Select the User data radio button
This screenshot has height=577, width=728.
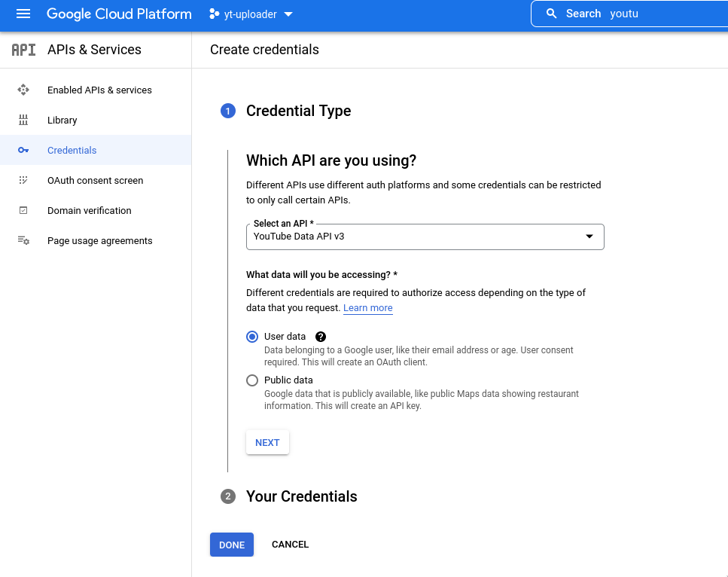[252, 337]
